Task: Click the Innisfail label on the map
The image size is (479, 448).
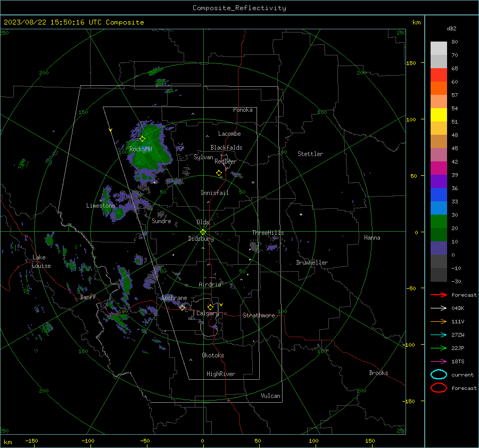Action: 214,193
